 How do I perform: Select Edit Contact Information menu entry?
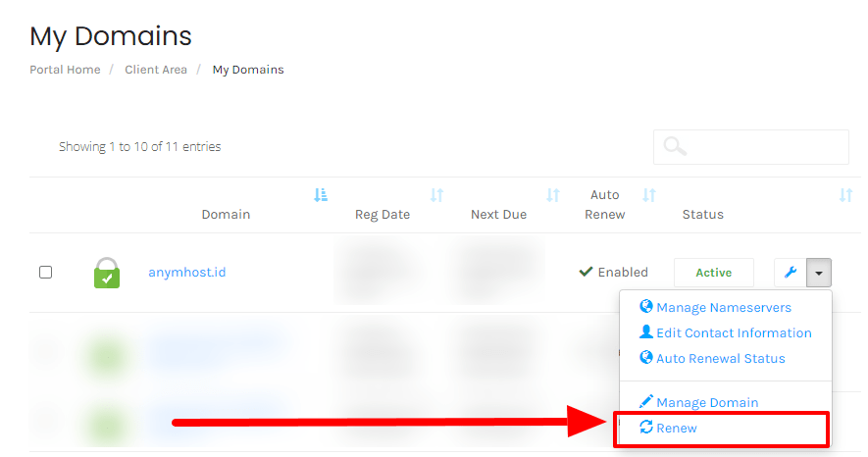[x=734, y=332]
